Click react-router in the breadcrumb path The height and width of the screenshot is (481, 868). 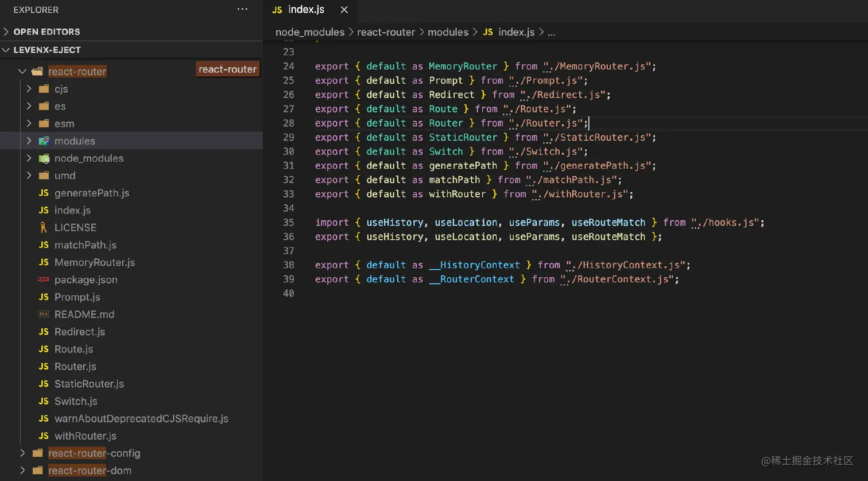[386, 32]
